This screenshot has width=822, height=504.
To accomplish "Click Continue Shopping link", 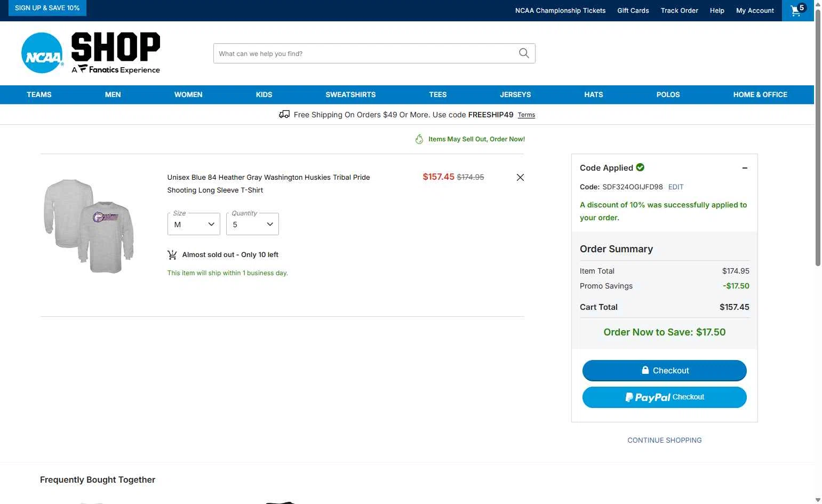I will (x=664, y=440).
